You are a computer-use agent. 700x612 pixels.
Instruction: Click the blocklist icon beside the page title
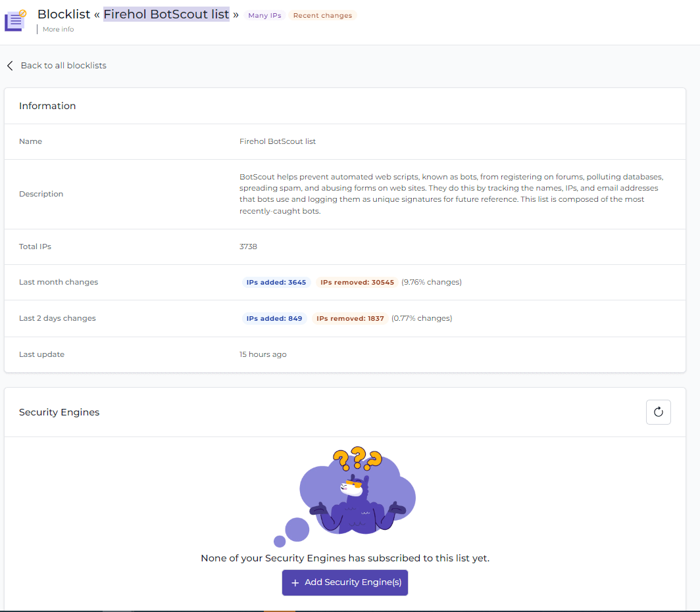coord(14,20)
